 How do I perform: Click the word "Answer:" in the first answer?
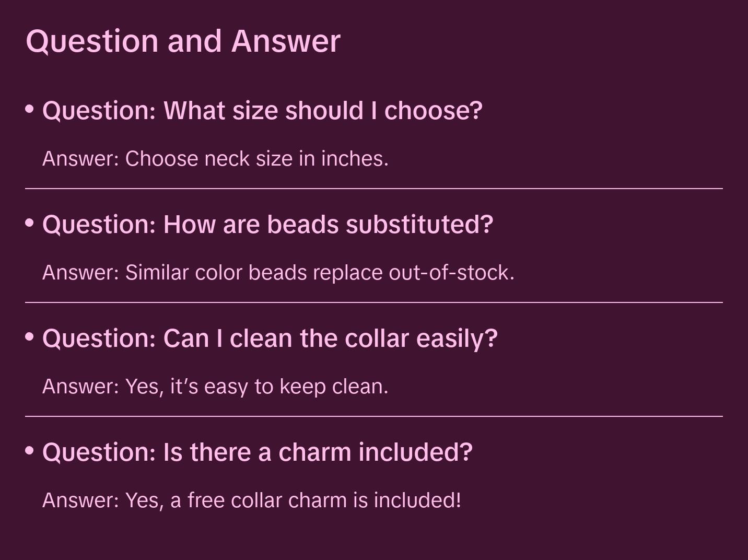(81, 159)
